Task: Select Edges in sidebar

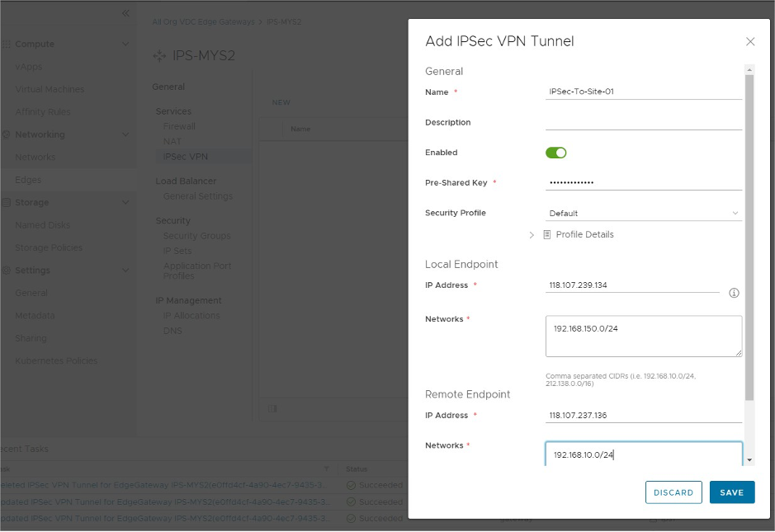Action: [x=28, y=180]
